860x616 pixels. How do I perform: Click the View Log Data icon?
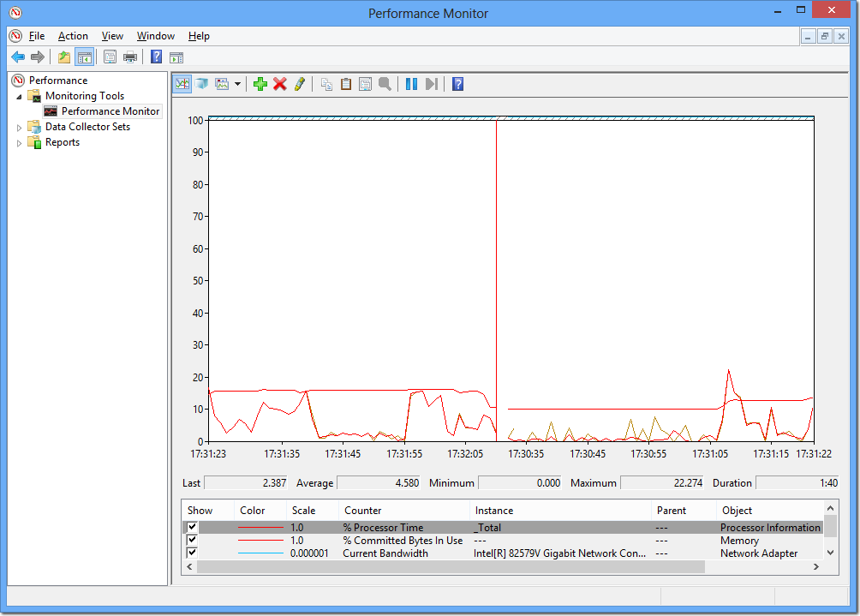point(201,84)
